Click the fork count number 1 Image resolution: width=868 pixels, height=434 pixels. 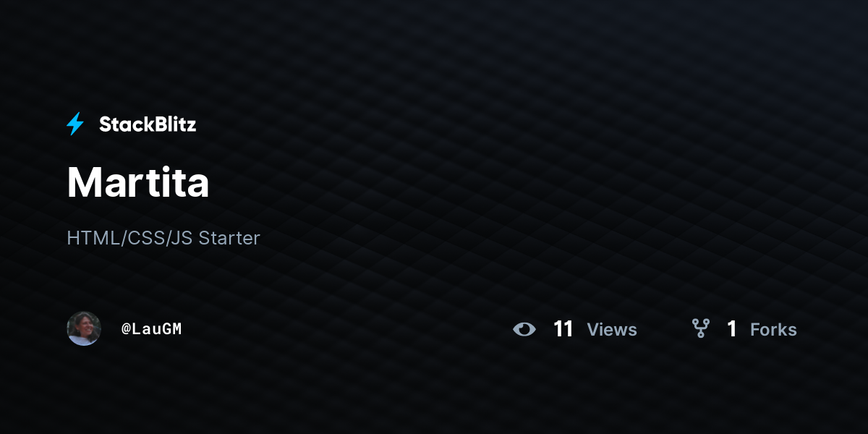click(732, 329)
